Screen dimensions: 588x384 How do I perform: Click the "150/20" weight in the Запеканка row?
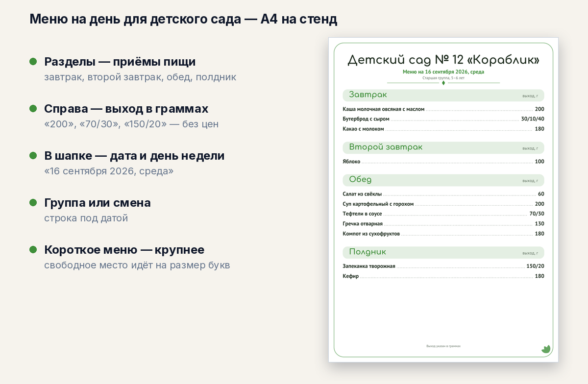(535, 266)
